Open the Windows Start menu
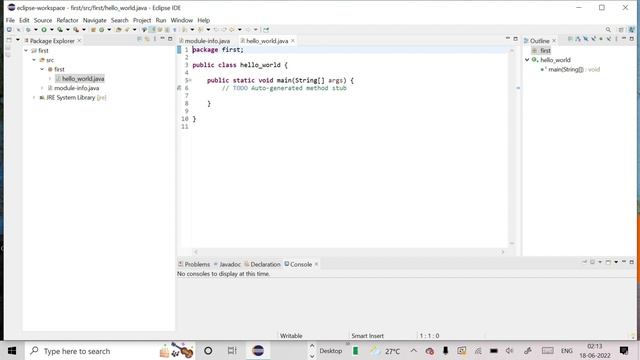Image resolution: width=640 pixels, height=360 pixels. (x=12, y=351)
